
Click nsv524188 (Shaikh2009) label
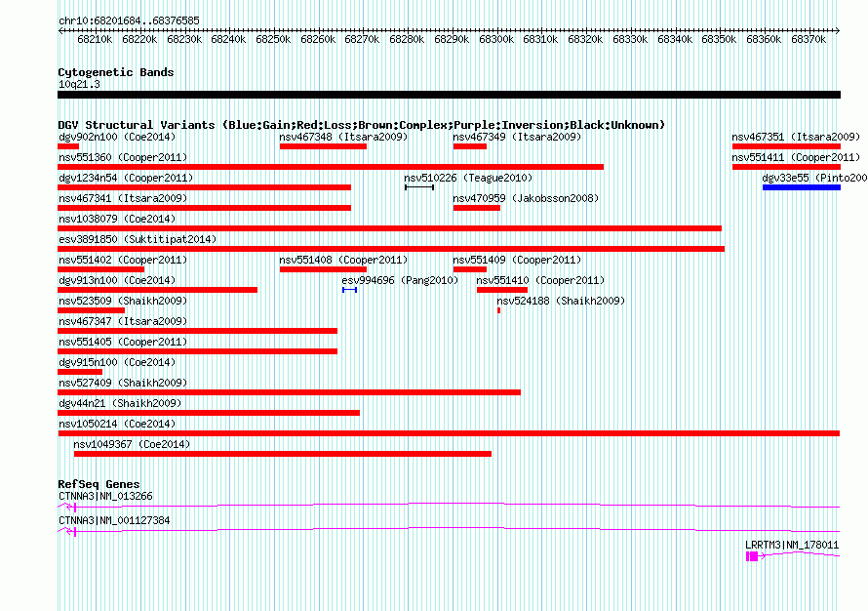(561, 302)
